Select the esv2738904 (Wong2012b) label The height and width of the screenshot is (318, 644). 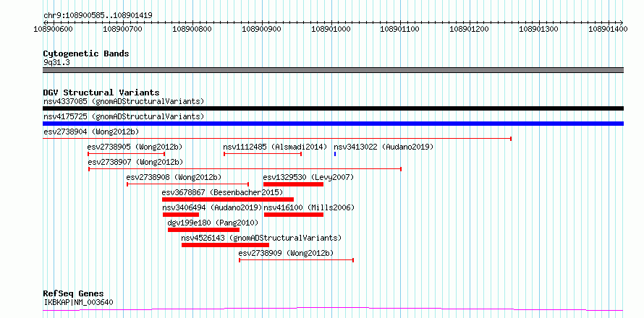pyautogui.click(x=91, y=132)
